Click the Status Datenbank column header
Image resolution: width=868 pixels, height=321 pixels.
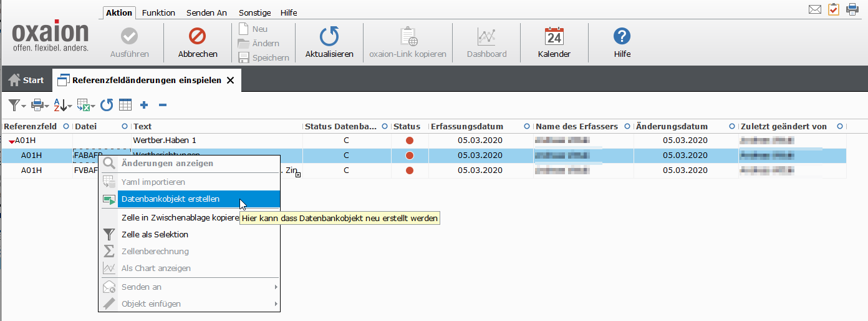[341, 126]
